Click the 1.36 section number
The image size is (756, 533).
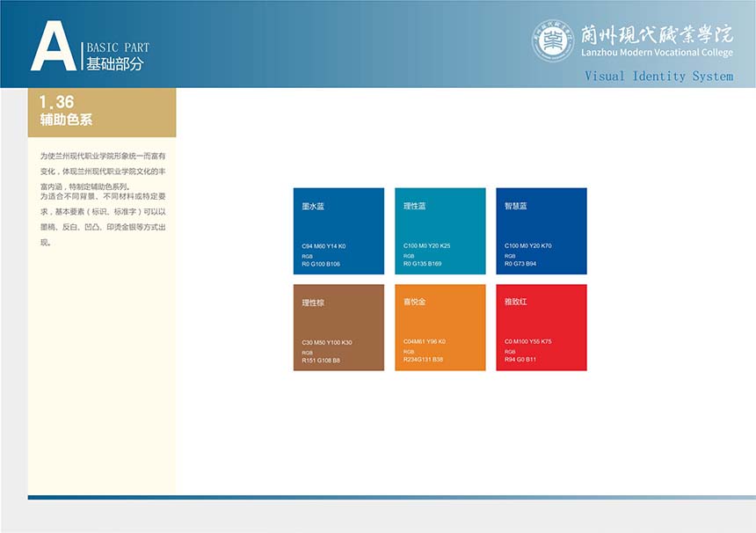pyautogui.click(x=57, y=102)
